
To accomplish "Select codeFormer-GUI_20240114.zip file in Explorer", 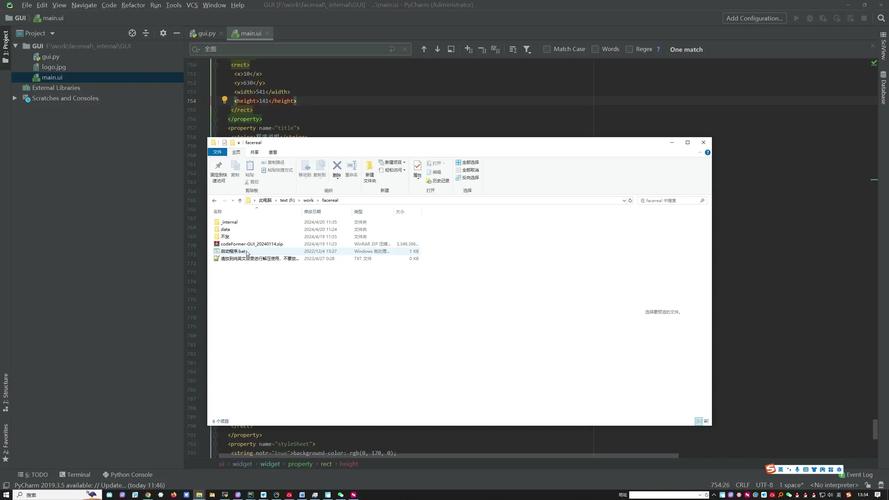I will tap(252, 244).
